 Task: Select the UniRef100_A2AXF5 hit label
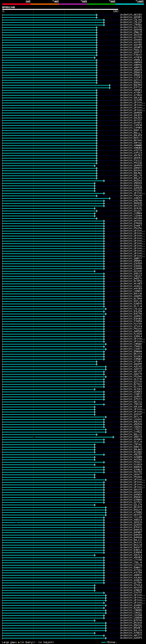pos(131,638)
